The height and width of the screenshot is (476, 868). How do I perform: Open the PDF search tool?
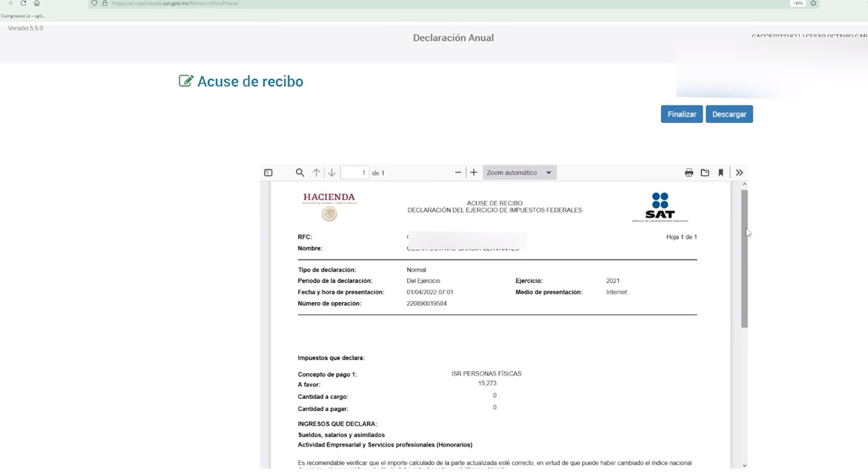pos(300,172)
